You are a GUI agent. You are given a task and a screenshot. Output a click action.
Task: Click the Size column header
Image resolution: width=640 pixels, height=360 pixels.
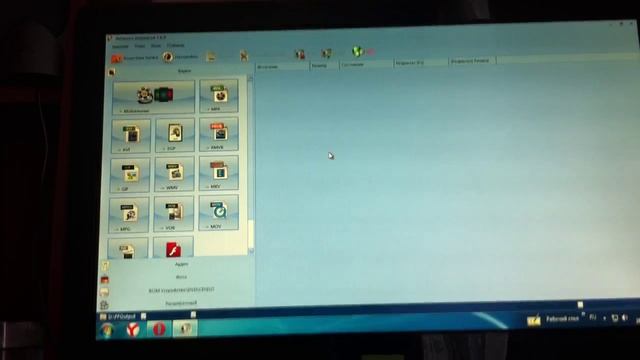click(324, 65)
